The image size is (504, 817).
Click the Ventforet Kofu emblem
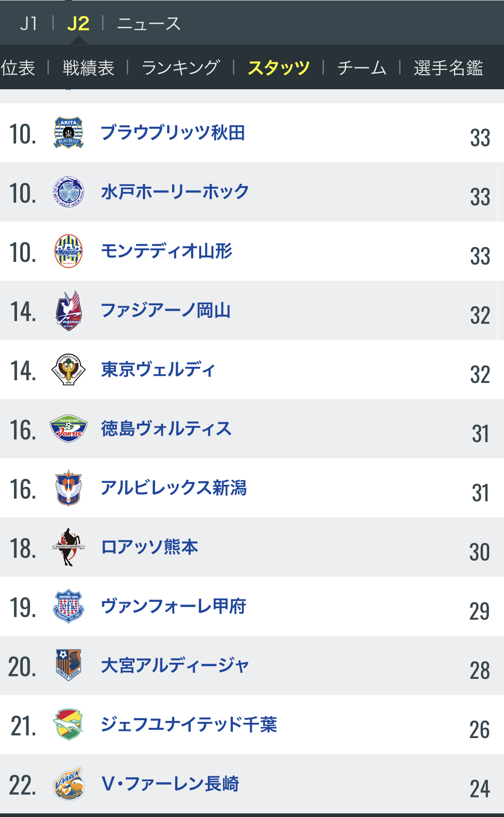(69, 606)
